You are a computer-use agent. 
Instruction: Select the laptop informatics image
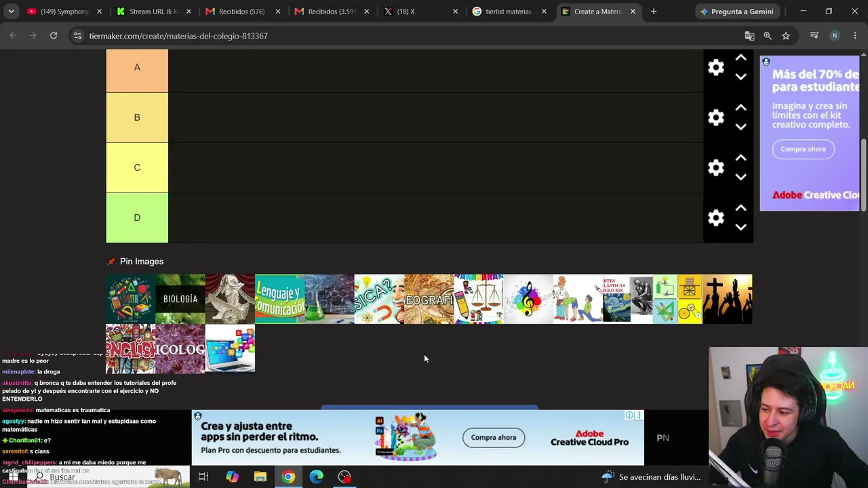click(230, 349)
